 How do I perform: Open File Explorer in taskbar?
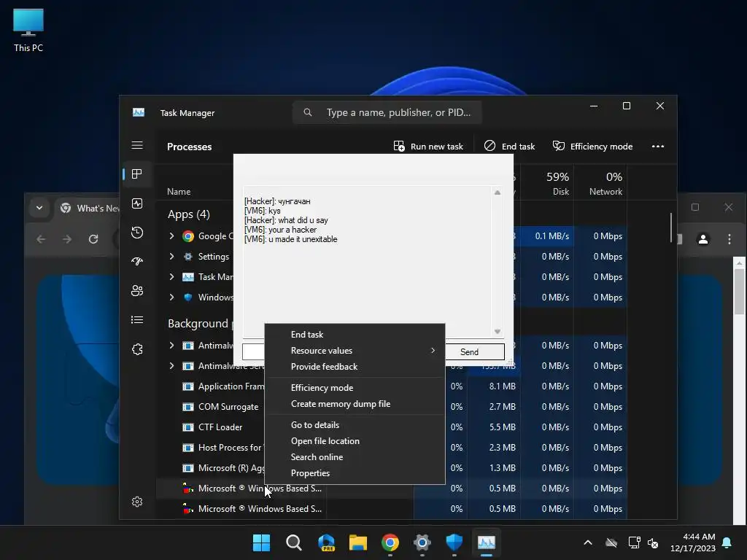pyautogui.click(x=358, y=542)
